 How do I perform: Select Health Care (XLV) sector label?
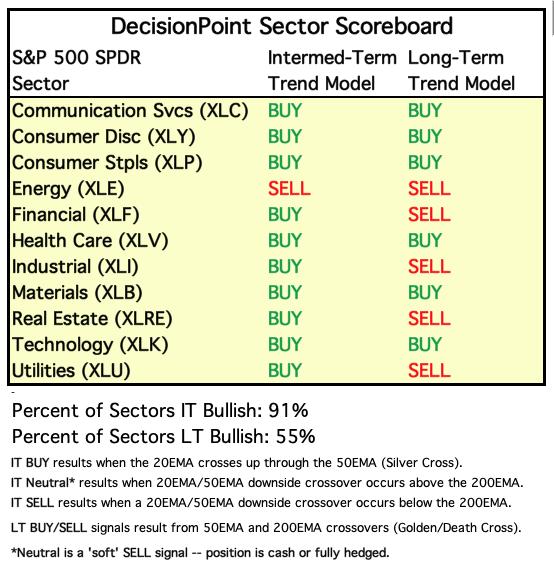[x=90, y=241]
